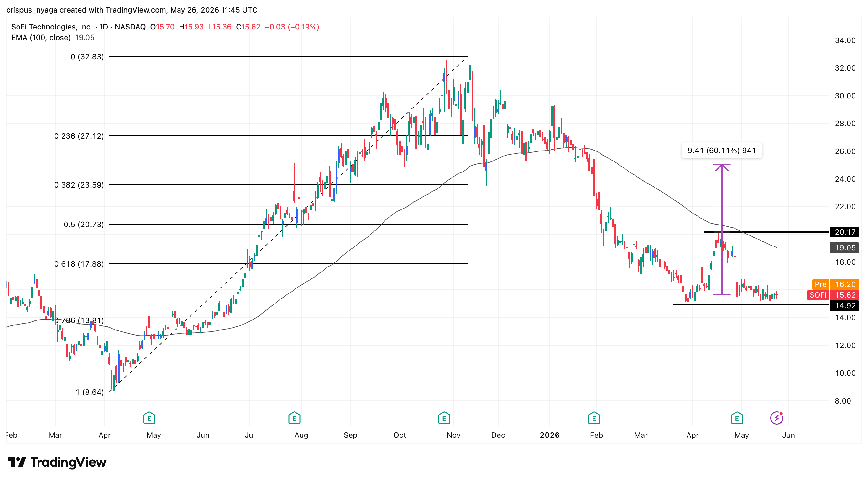Click the earnings marker near February 2026
Screen dimensions: 868x481
point(594,418)
